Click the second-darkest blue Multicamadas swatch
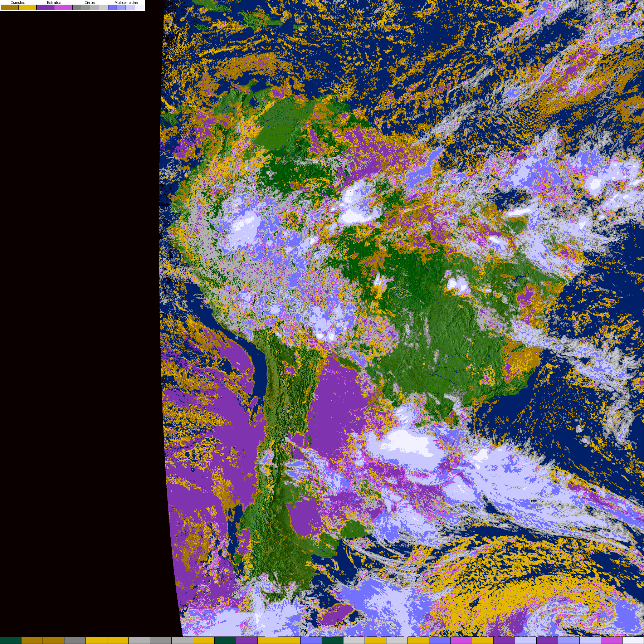 click(x=121, y=7)
